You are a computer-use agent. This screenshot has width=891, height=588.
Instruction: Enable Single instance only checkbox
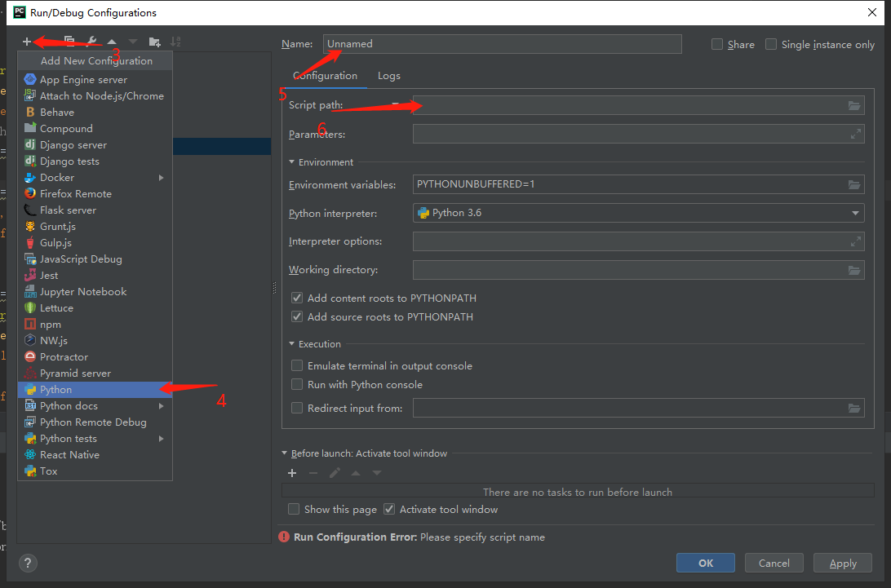point(770,44)
